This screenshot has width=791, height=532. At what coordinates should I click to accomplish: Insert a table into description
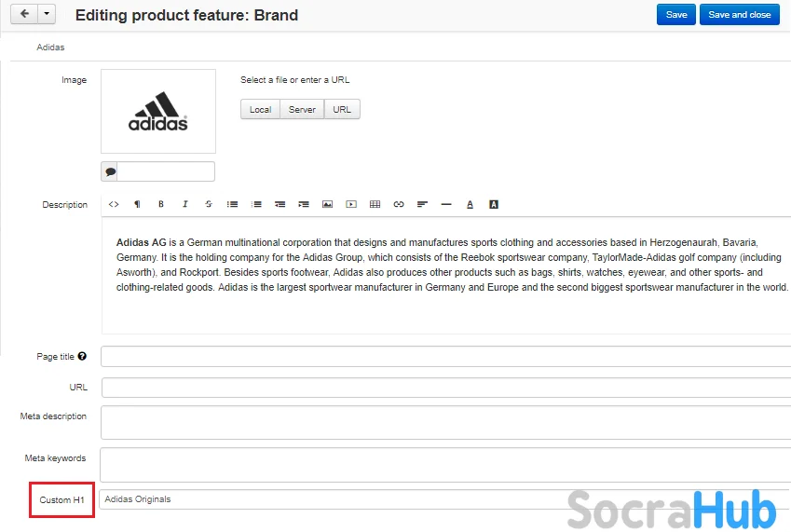click(x=375, y=204)
